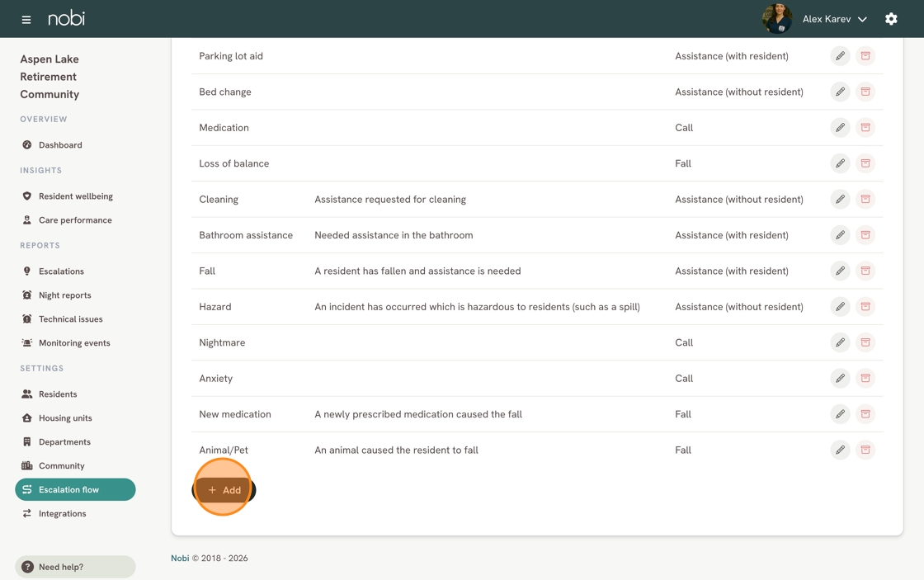This screenshot has width=924, height=580.
Task: Archive the Bed change row
Action: [x=865, y=92]
